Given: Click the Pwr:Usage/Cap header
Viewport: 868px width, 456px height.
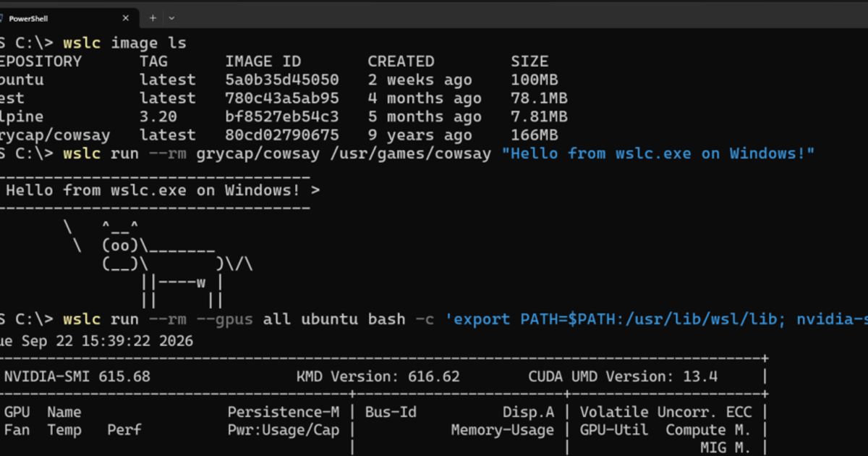Looking at the screenshot, I should [283, 430].
